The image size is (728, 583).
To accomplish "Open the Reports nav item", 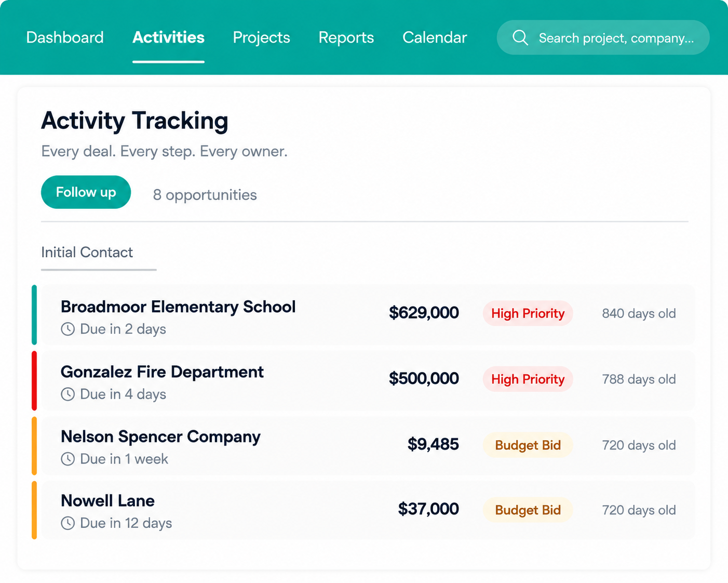I will coord(346,37).
